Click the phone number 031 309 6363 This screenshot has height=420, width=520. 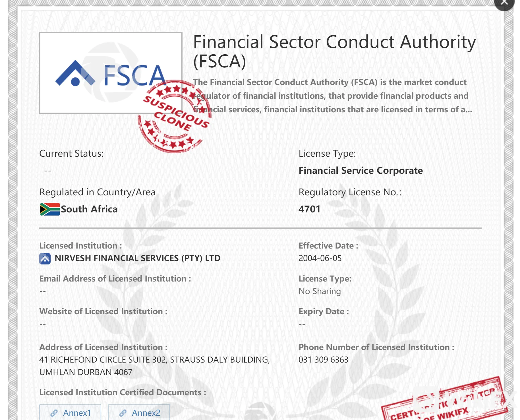tap(323, 360)
